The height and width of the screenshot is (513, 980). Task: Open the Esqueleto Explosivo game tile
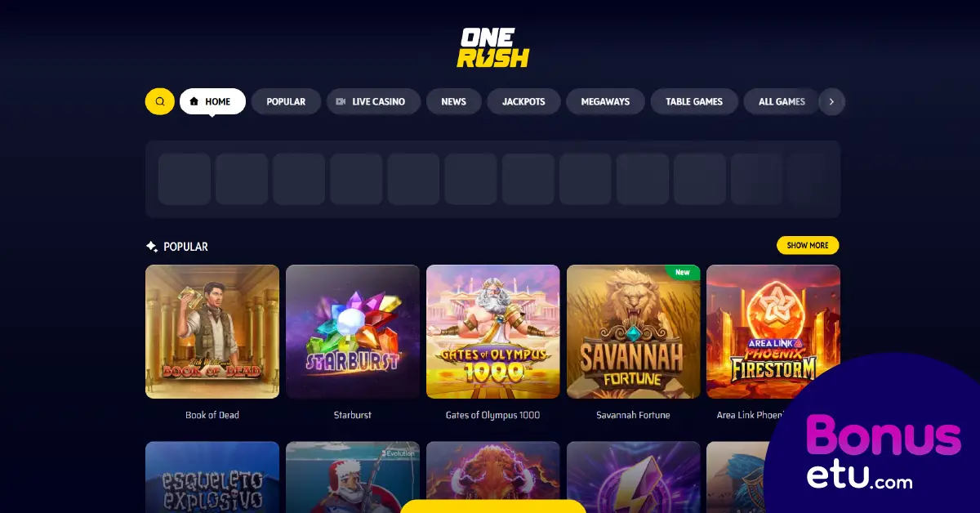[x=212, y=477]
